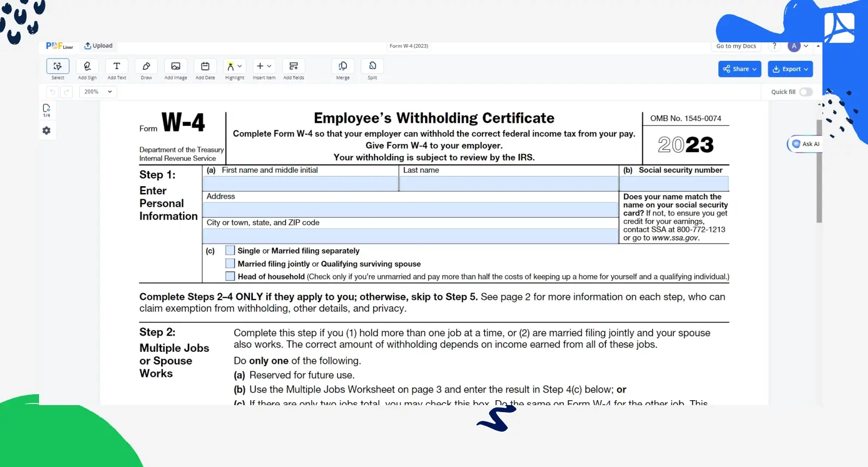Click the Insert Item plus icon
The width and height of the screenshot is (868, 467).
pyautogui.click(x=260, y=66)
